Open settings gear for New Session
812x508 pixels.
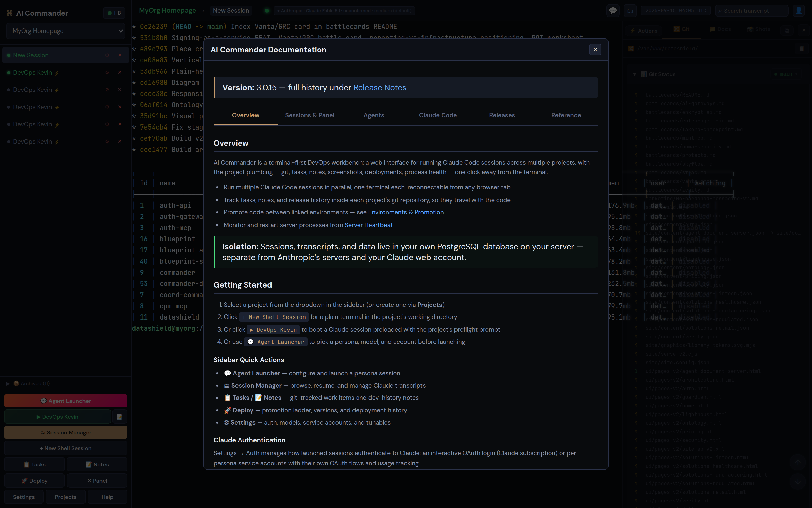coord(107,55)
